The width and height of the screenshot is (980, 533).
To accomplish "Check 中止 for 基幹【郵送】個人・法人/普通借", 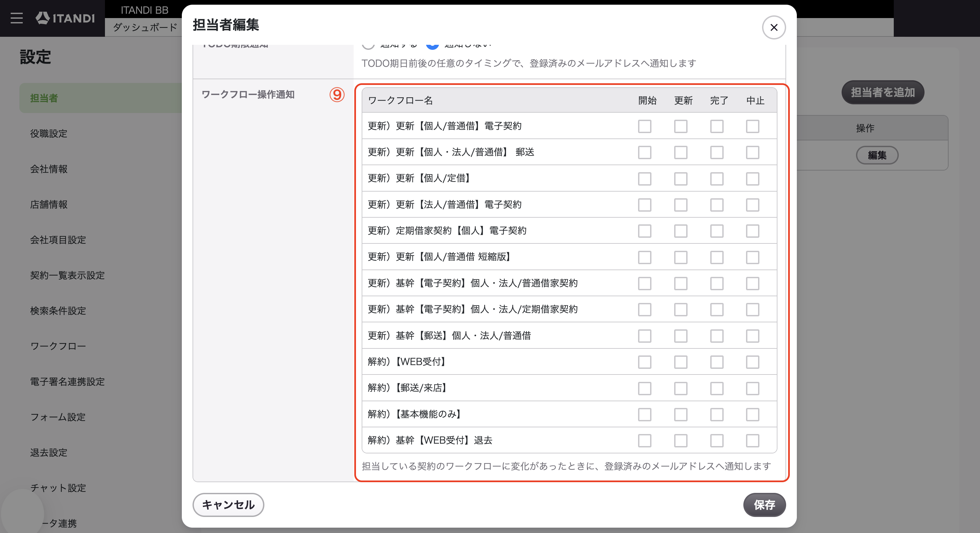I will click(752, 336).
